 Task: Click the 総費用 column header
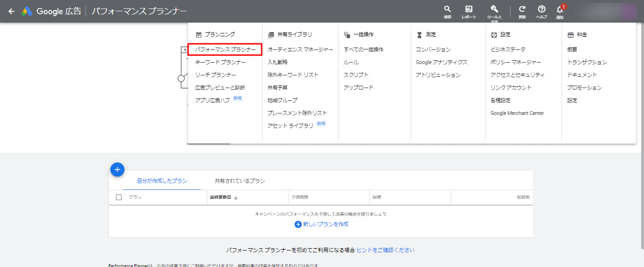pos(523,197)
